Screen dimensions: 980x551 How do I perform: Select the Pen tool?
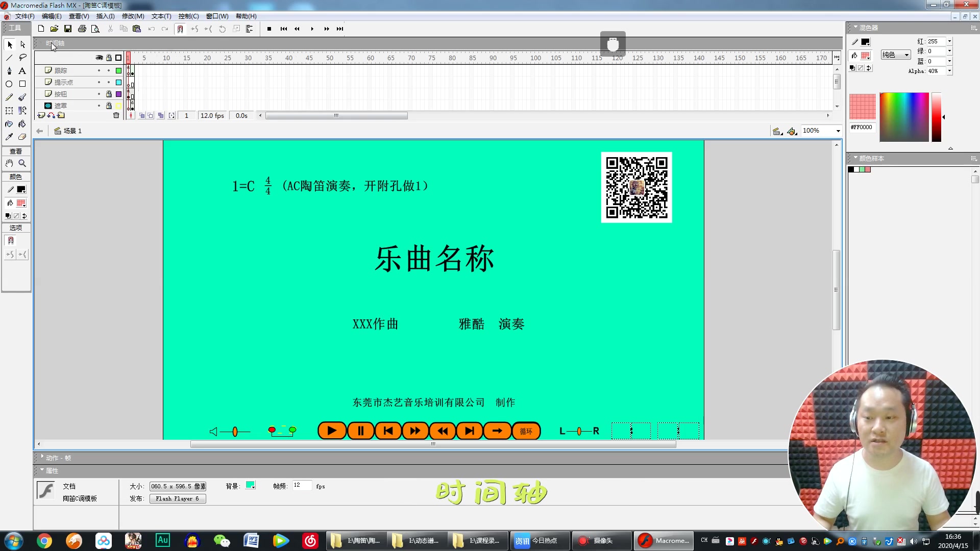[x=10, y=71]
